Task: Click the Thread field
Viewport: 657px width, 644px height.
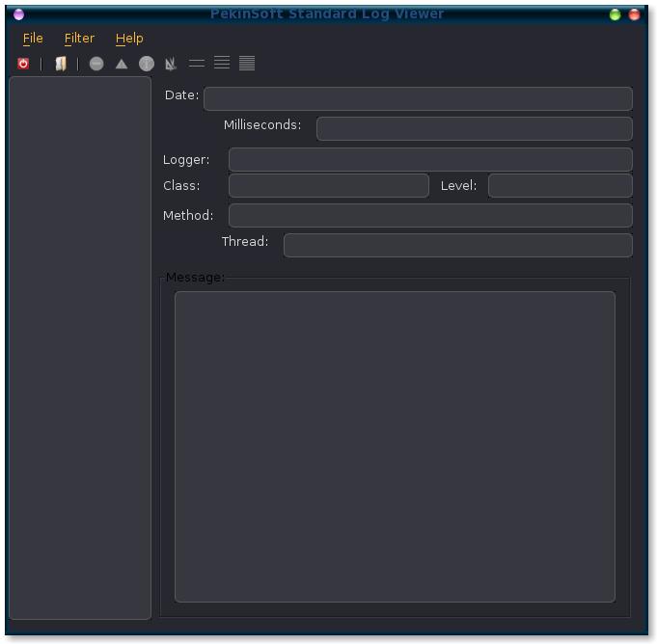Action: tap(458, 246)
